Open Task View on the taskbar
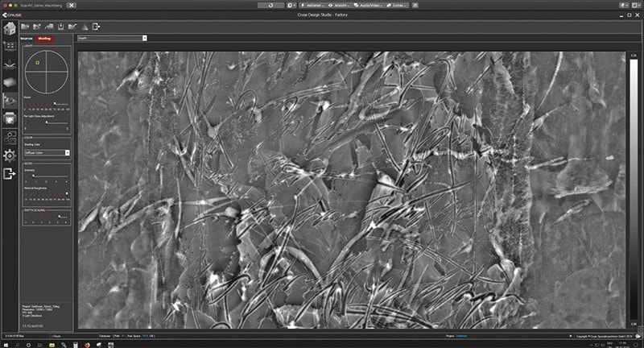 click(39, 345)
